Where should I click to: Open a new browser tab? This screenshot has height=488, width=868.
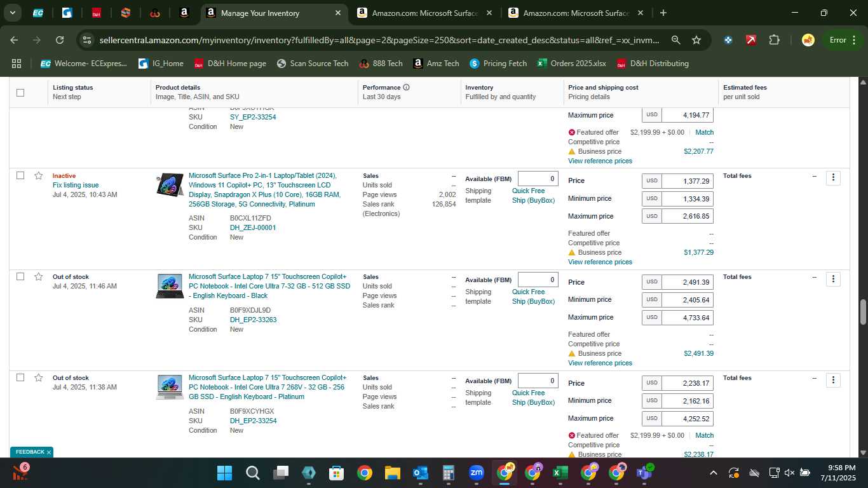[x=663, y=13]
